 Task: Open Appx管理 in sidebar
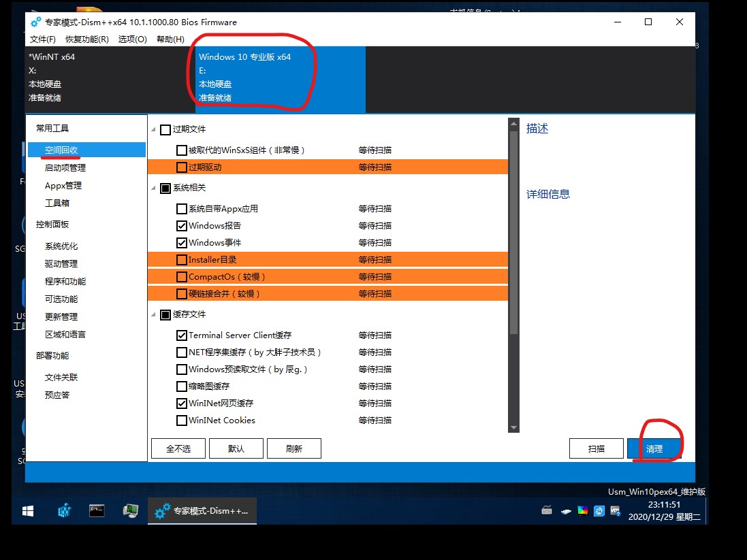click(63, 185)
